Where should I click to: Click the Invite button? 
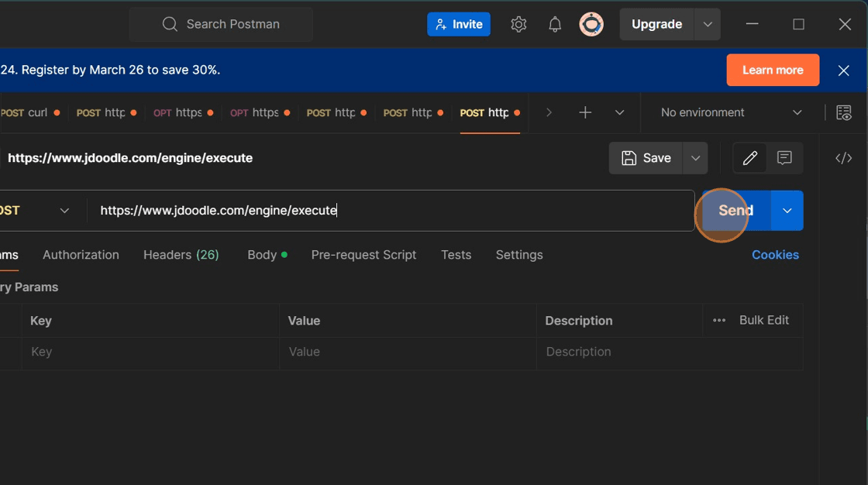[x=458, y=24]
